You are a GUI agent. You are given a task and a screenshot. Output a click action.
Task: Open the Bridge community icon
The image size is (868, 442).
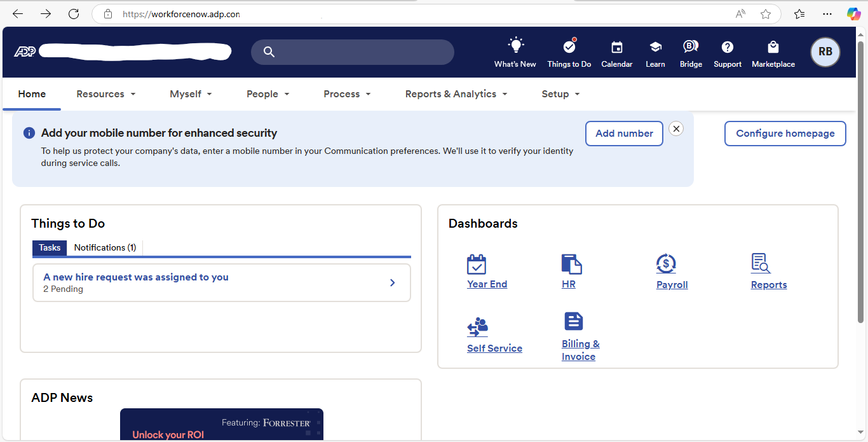point(691,46)
